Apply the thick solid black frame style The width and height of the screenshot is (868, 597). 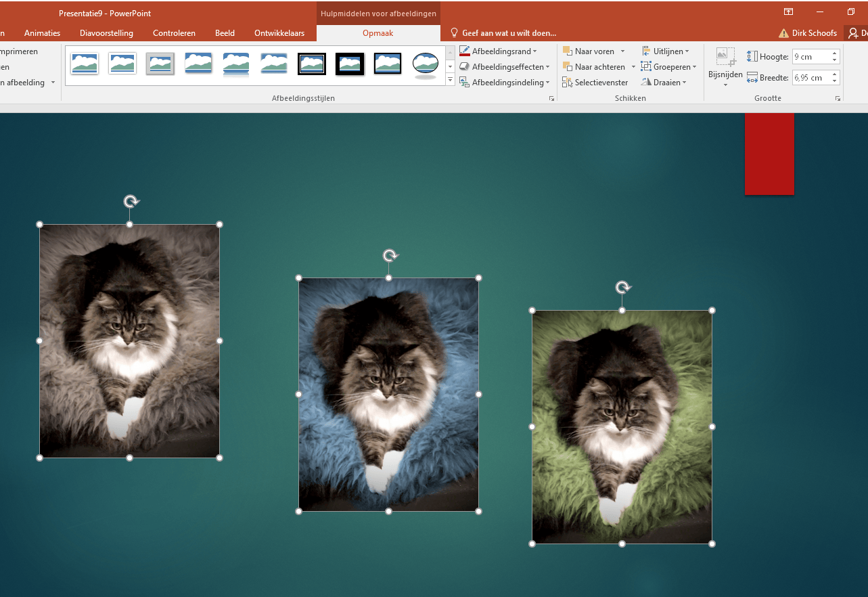350,64
